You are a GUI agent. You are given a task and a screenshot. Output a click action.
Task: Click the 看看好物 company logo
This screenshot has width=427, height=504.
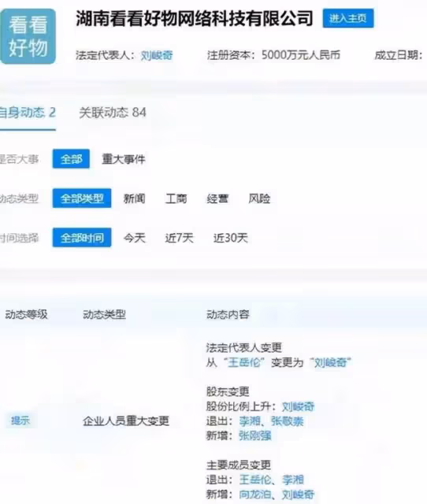click(x=28, y=36)
